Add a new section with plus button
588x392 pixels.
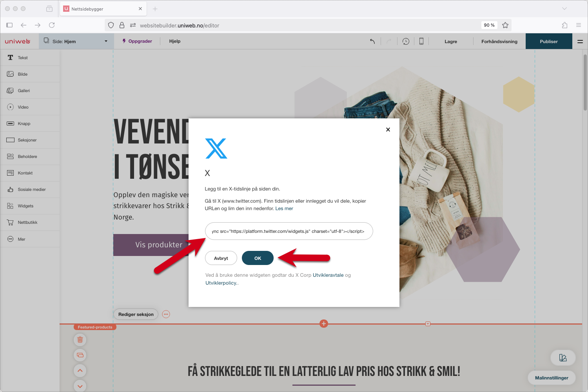(x=324, y=323)
